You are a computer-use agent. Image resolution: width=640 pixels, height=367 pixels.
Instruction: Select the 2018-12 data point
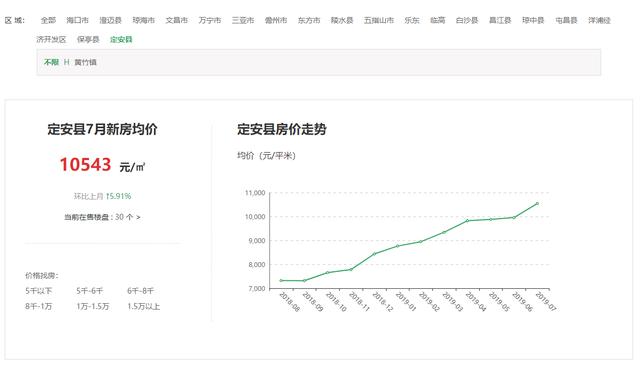click(374, 254)
